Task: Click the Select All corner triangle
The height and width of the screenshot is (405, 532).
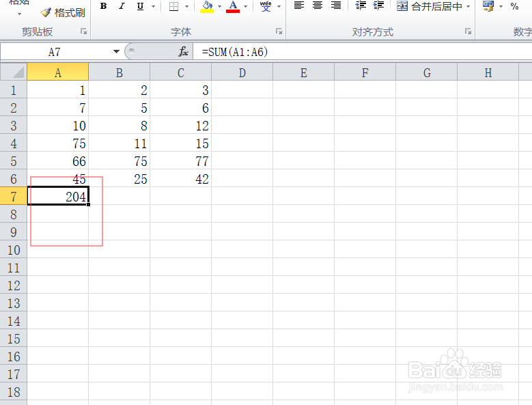Action: [x=14, y=72]
